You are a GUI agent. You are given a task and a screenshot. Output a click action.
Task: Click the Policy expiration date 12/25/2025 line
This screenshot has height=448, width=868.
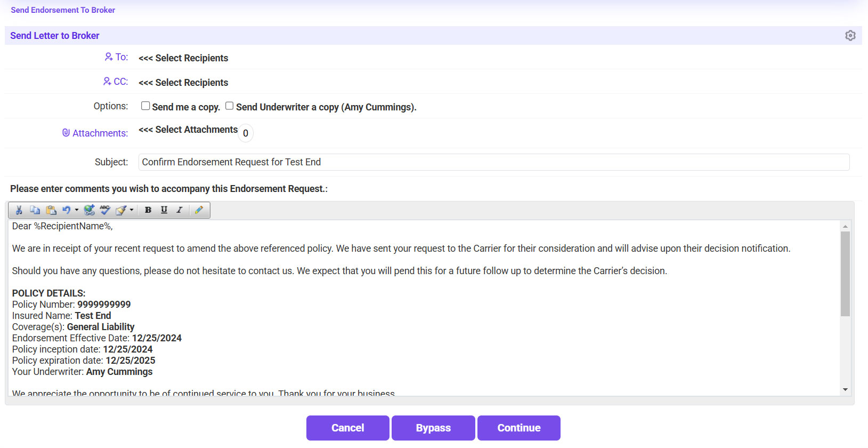coord(84,361)
